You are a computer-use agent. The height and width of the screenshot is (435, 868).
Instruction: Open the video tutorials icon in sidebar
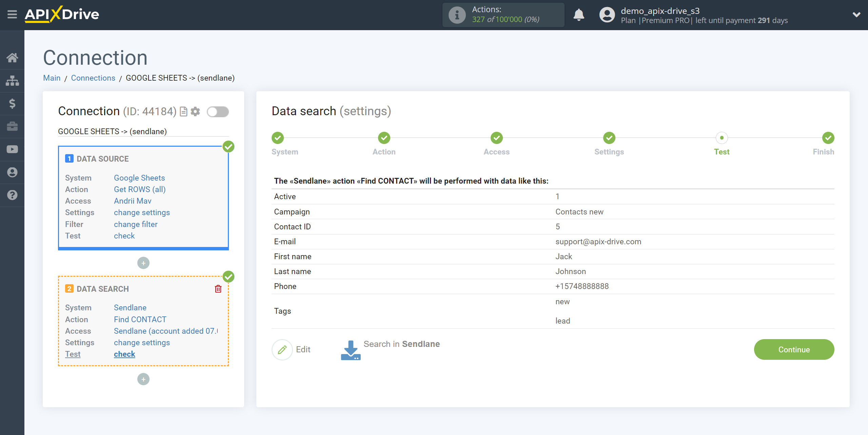12,149
